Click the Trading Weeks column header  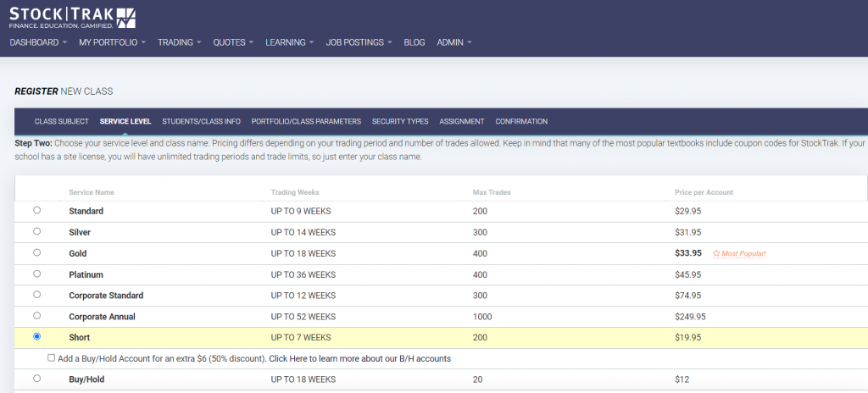point(295,192)
